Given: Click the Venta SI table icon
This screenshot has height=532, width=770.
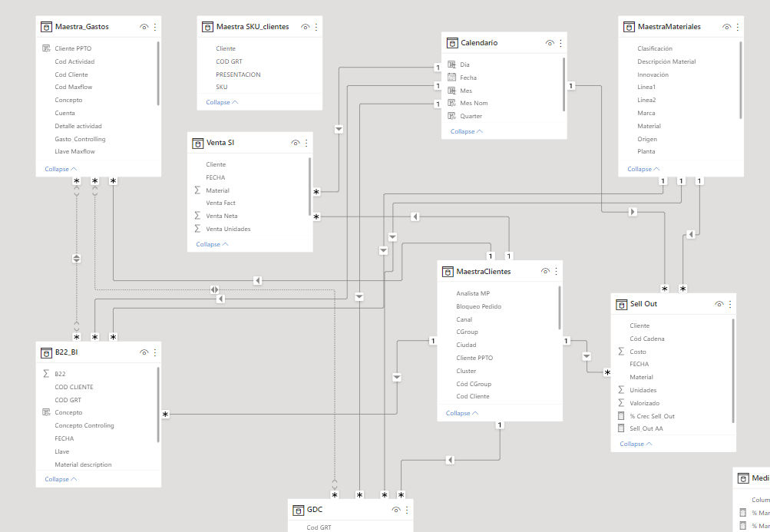Looking at the screenshot, I should pos(197,143).
